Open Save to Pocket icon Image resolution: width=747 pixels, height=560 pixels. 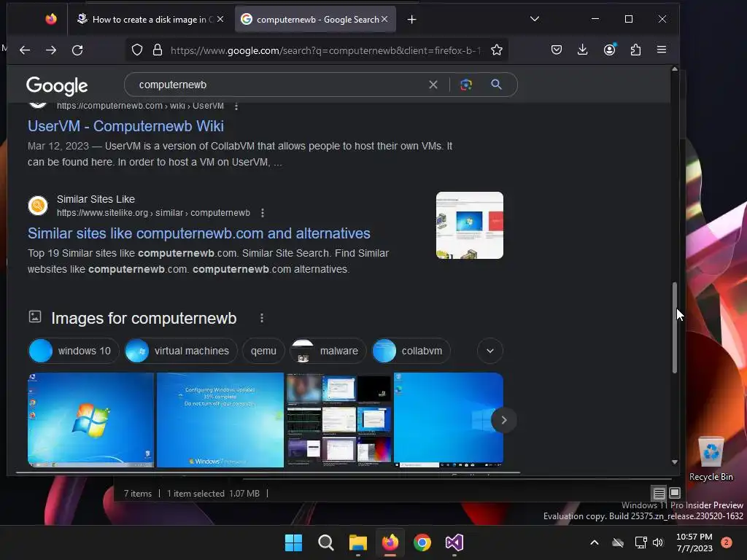(x=557, y=50)
